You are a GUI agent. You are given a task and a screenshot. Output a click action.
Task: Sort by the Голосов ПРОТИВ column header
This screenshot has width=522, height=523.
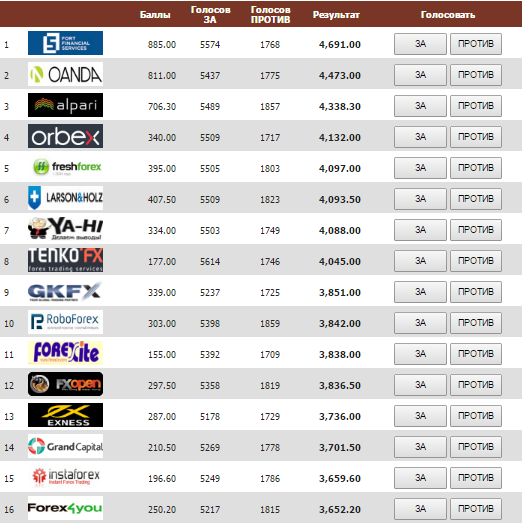pos(271,15)
